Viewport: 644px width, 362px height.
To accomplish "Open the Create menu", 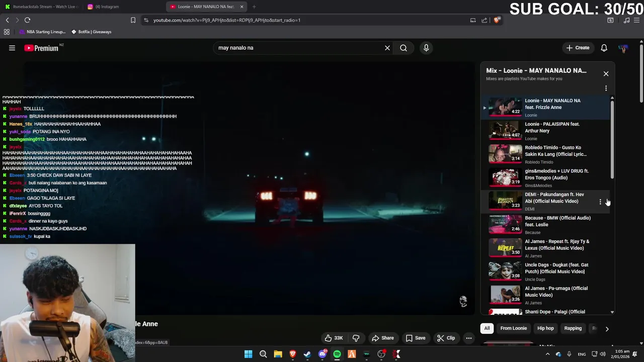I will [577, 48].
